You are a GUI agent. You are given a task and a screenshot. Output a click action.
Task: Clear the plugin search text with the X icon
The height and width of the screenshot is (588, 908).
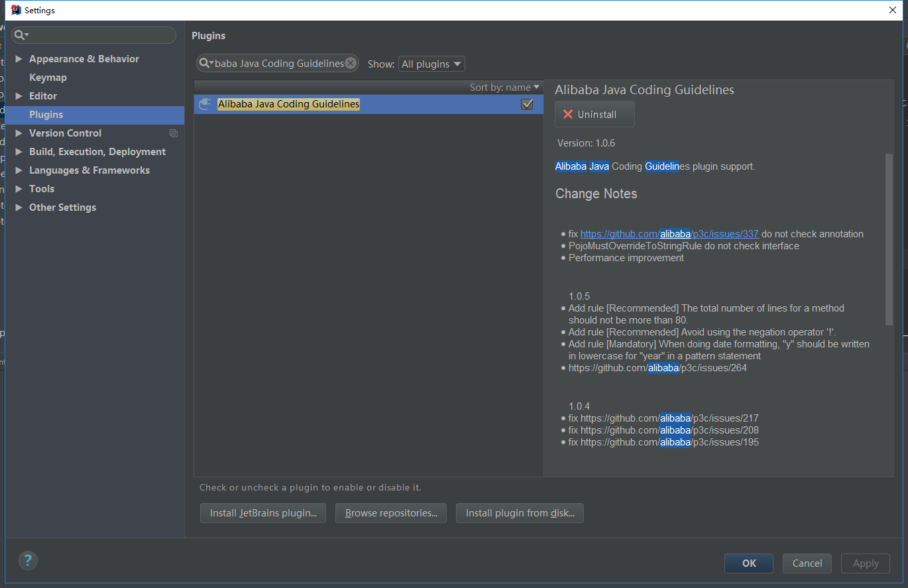[351, 64]
